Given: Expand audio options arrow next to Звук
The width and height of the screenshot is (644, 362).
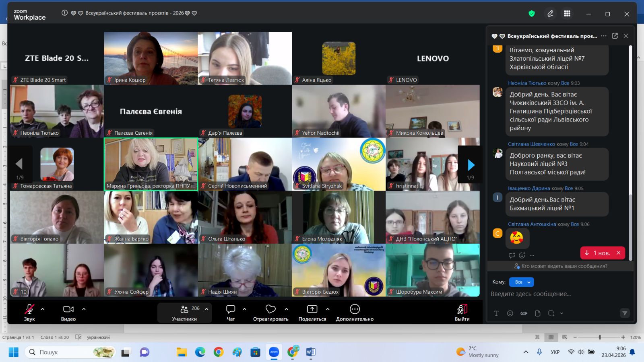Looking at the screenshot, I should point(43,309).
